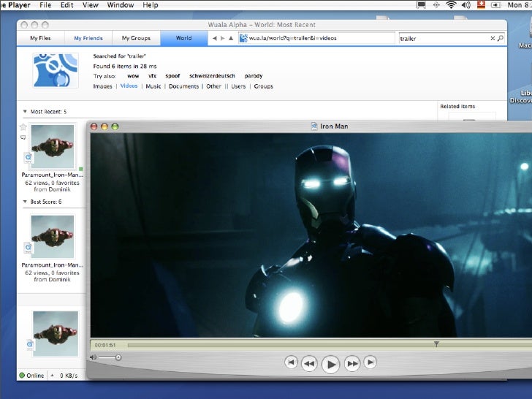Screen dimensions: 532x399
Task: Click the fast-forward button in the player
Action: [x=352, y=363]
